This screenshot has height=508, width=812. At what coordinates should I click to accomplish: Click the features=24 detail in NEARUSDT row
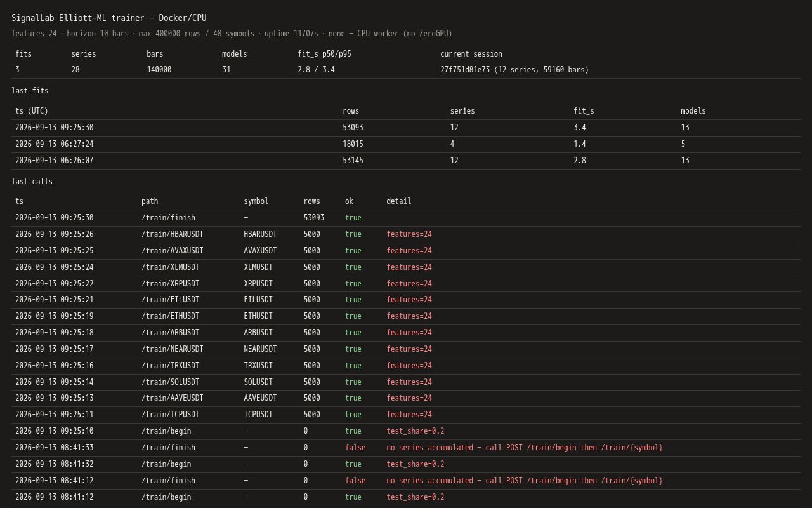409,349
